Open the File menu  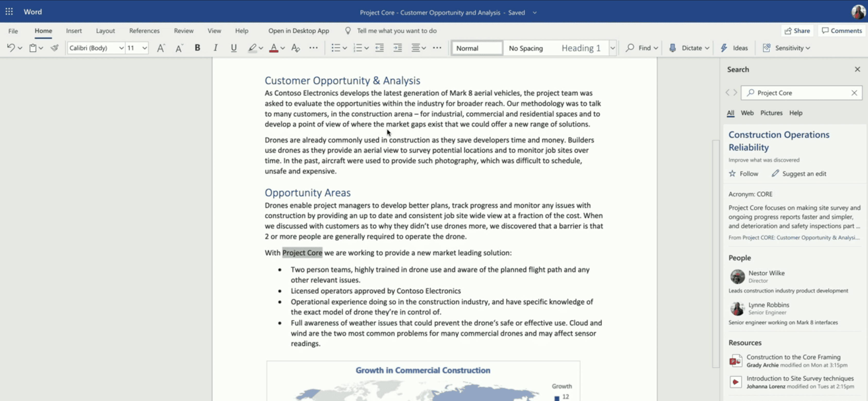click(x=13, y=31)
